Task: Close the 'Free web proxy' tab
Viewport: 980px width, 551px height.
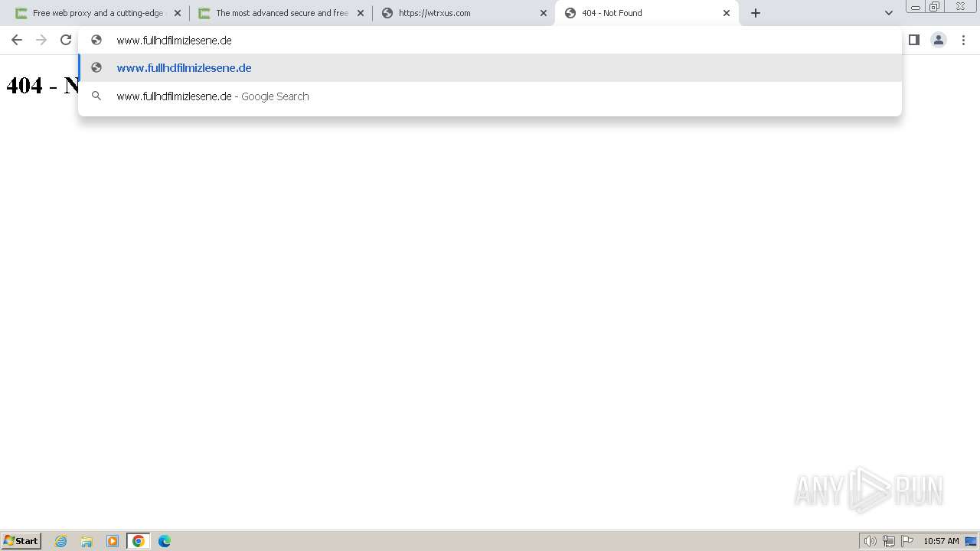Action: pos(178,13)
